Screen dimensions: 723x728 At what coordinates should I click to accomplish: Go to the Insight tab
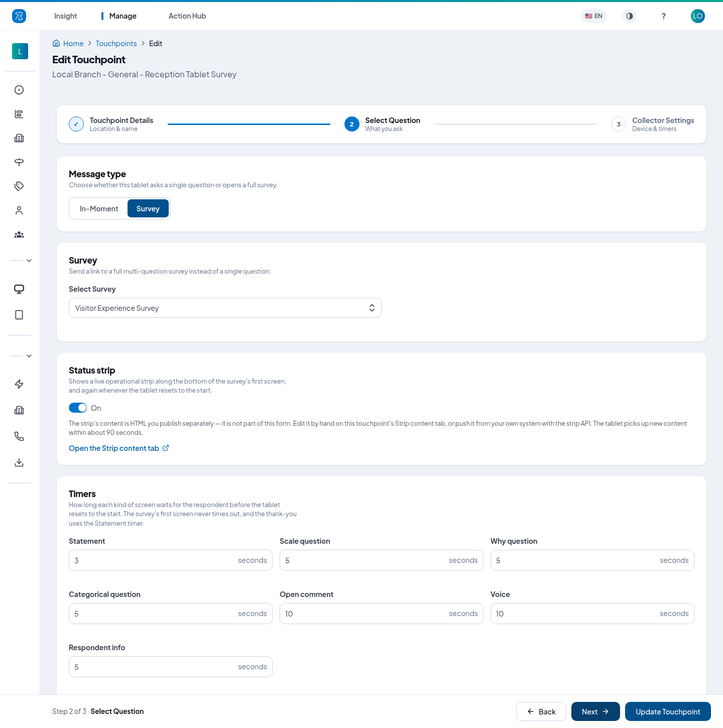coord(65,16)
